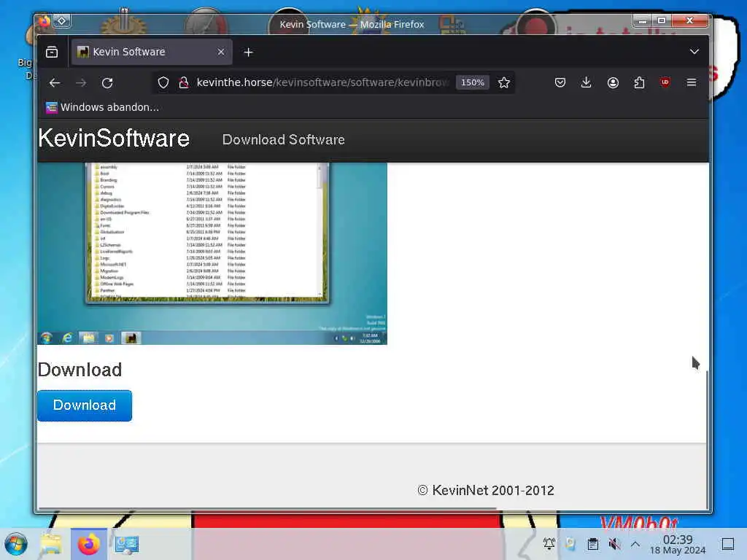Go back one page

(55, 83)
